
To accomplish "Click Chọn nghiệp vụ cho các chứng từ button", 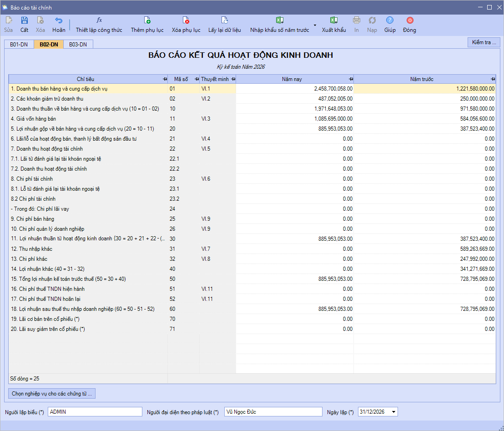I will coord(52,394).
